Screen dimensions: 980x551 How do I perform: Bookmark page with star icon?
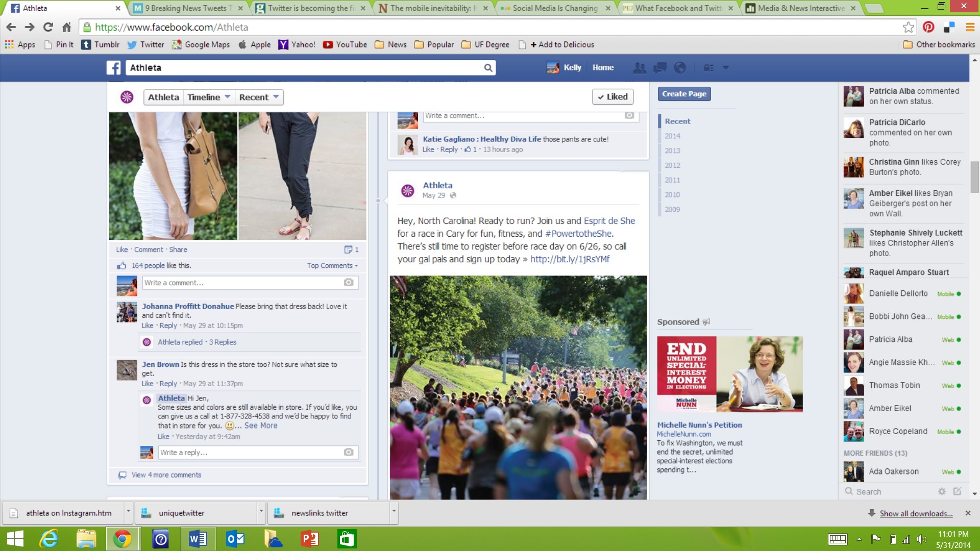(908, 27)
